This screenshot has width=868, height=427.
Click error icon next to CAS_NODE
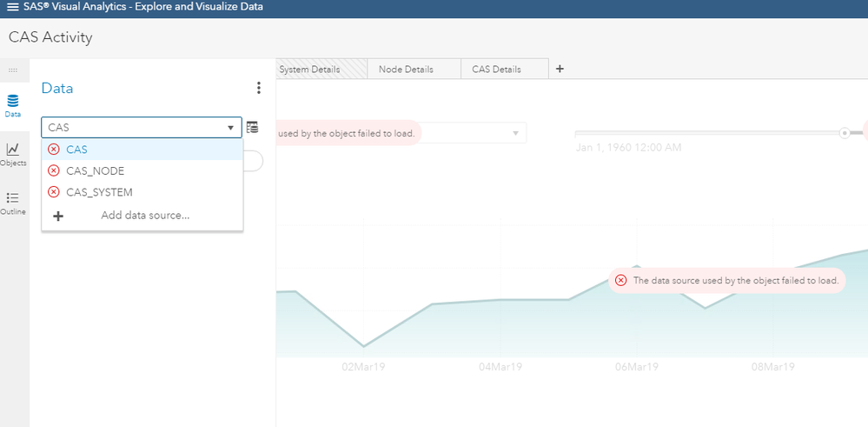pos(54,170)
